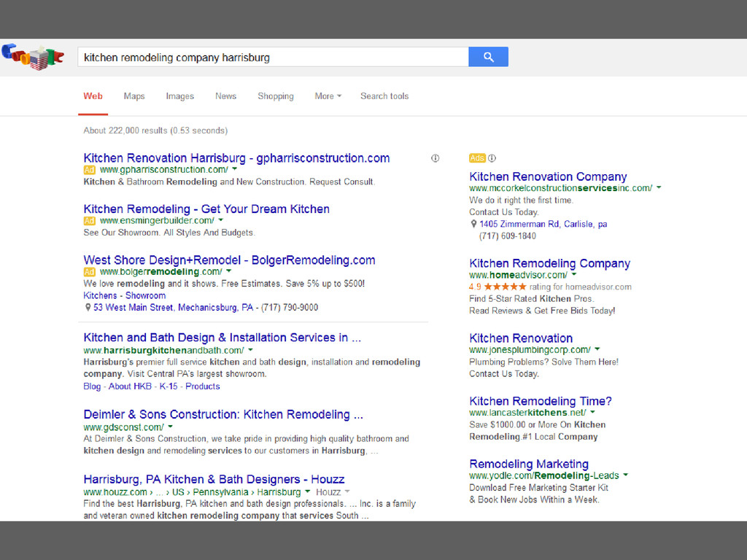Viewport: 747px width, 560px height.
Task: Open Kitchen Renovation Company sidebar ad
Action: click(548, 176)
